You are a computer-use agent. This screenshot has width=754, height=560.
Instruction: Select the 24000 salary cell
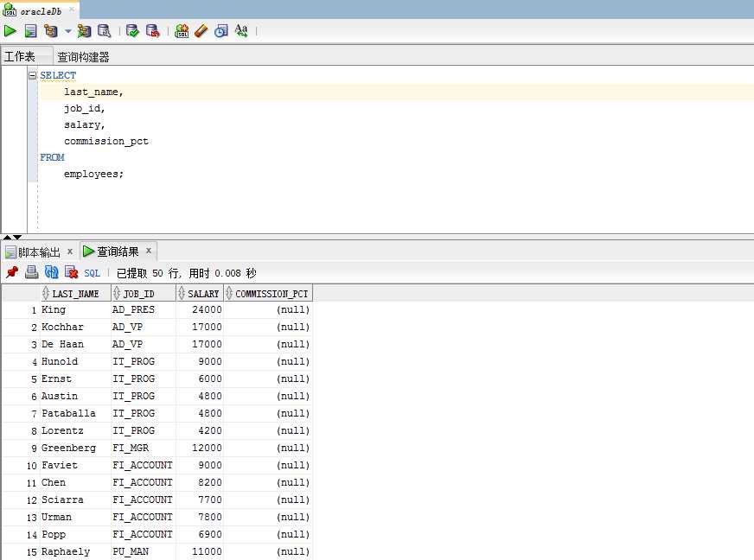point(200,309)
